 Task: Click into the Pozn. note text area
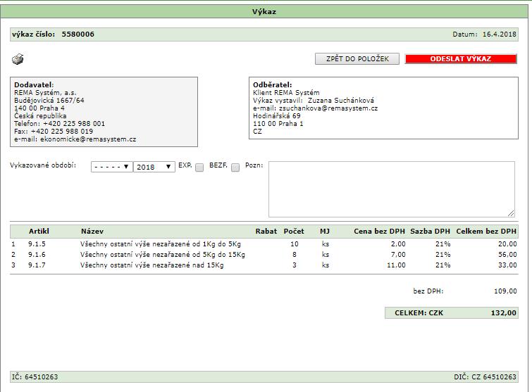[392, 189]
